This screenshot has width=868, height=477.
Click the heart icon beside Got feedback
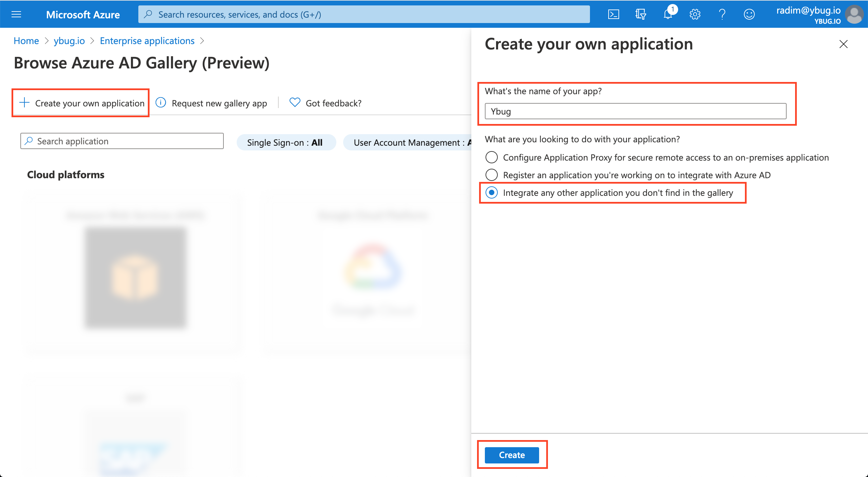click(x=295, y=102)
